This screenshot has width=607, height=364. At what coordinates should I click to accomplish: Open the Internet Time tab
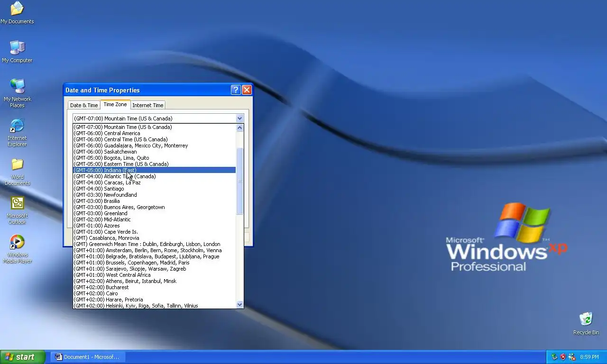(x=148, y=105)
